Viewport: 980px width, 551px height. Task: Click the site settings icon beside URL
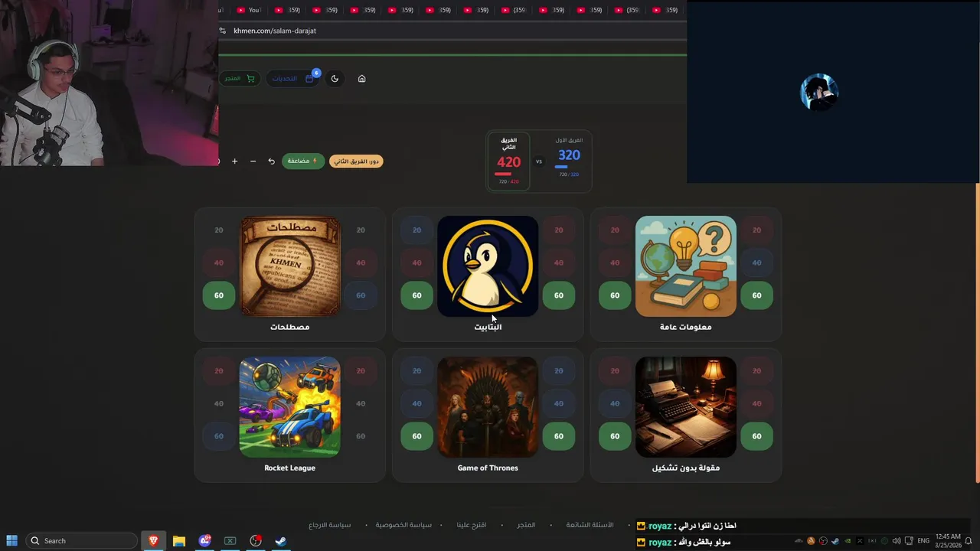point(222,31)
